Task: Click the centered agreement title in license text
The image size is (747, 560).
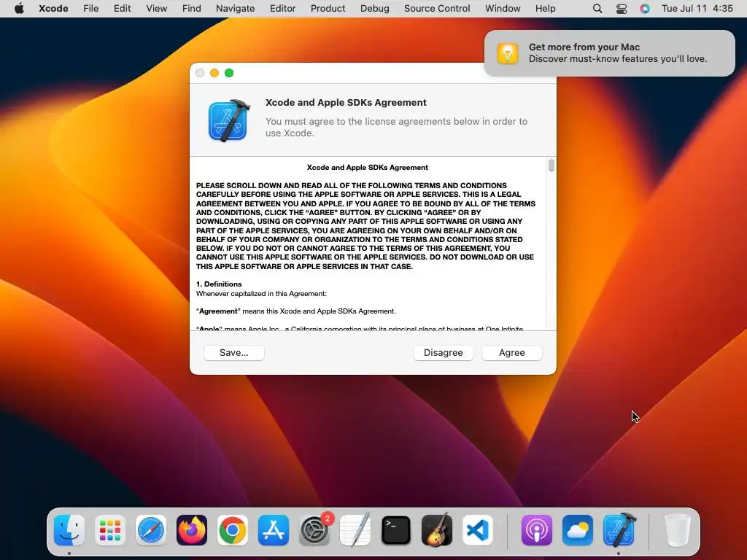Action: click(368, 168)
